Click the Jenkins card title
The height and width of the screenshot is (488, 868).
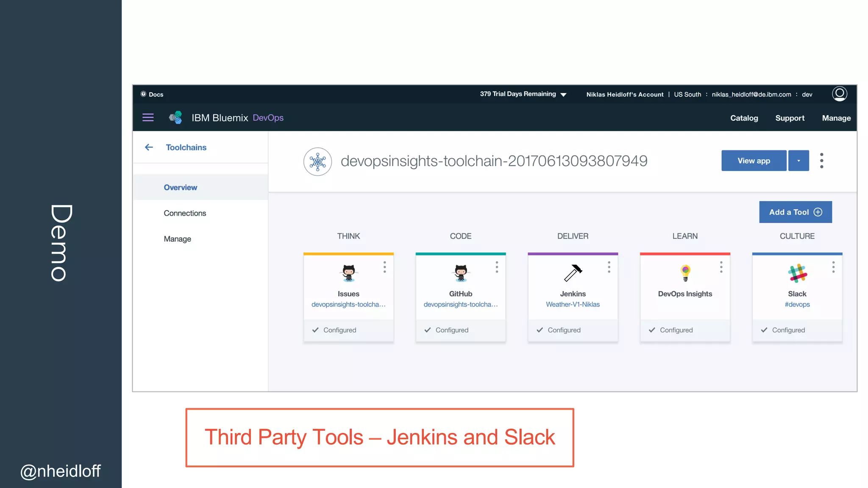[573, 294]
